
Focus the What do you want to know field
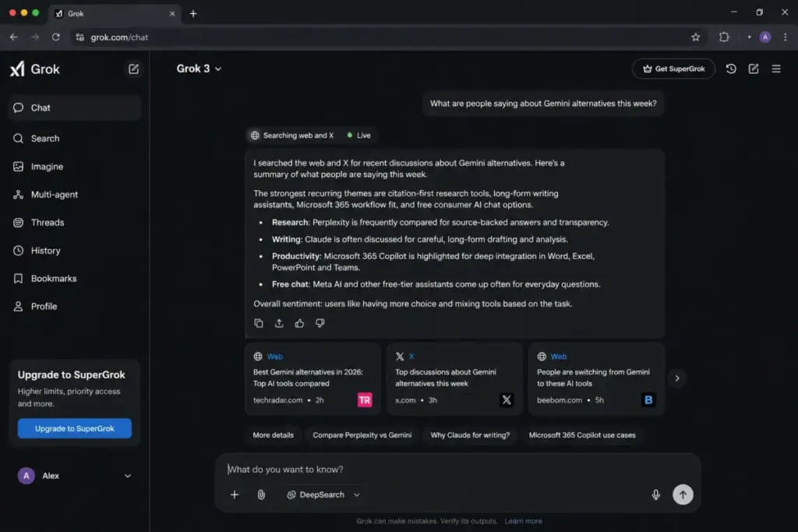pyautogui.click(x=457, y=469)
